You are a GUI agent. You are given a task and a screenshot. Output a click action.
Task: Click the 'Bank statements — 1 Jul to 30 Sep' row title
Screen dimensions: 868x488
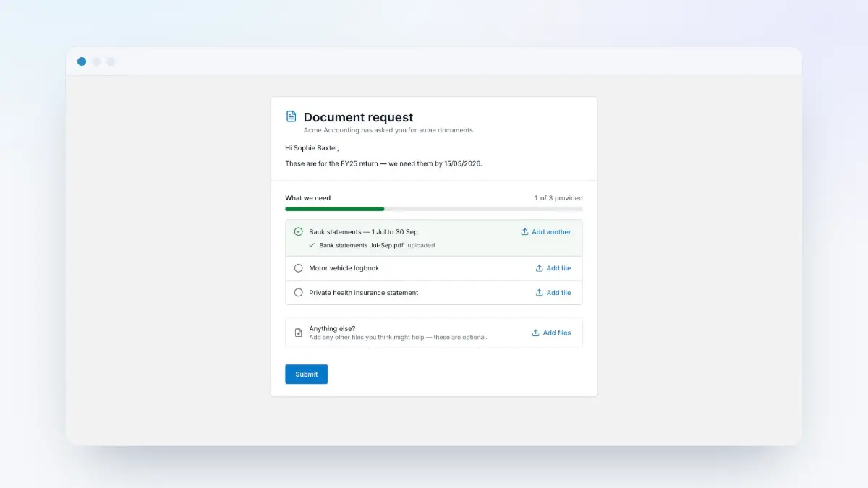363,232
